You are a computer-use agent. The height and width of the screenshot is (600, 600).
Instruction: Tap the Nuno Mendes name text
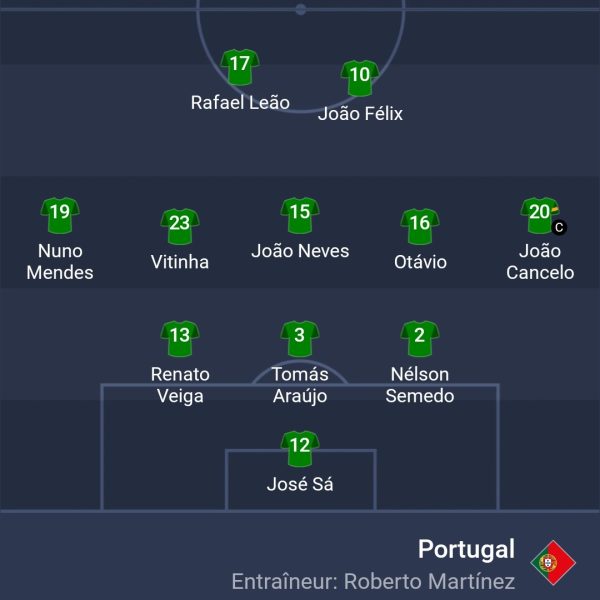(x=60, y=261)
